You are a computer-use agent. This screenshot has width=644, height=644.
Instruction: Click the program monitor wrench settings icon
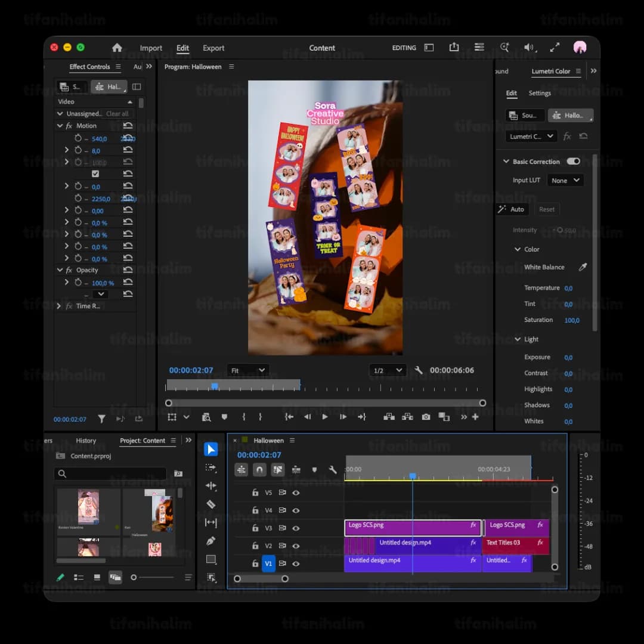coord(418,370)
